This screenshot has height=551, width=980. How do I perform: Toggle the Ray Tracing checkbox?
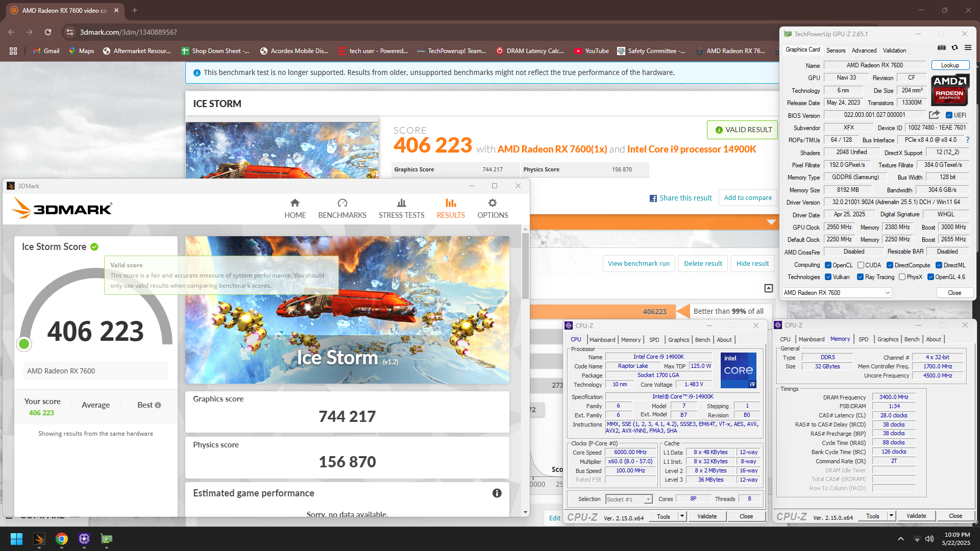pyautogui.click(x=860, y=277)
